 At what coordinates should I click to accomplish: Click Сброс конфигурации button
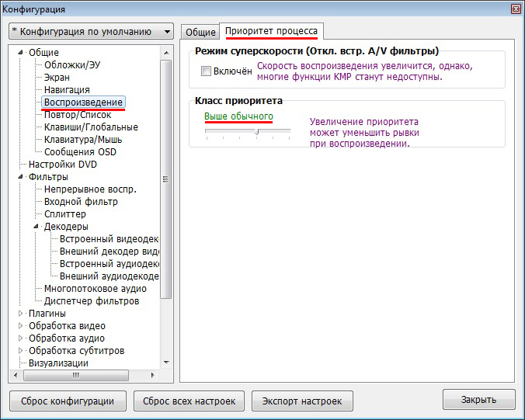click(68, 401)
